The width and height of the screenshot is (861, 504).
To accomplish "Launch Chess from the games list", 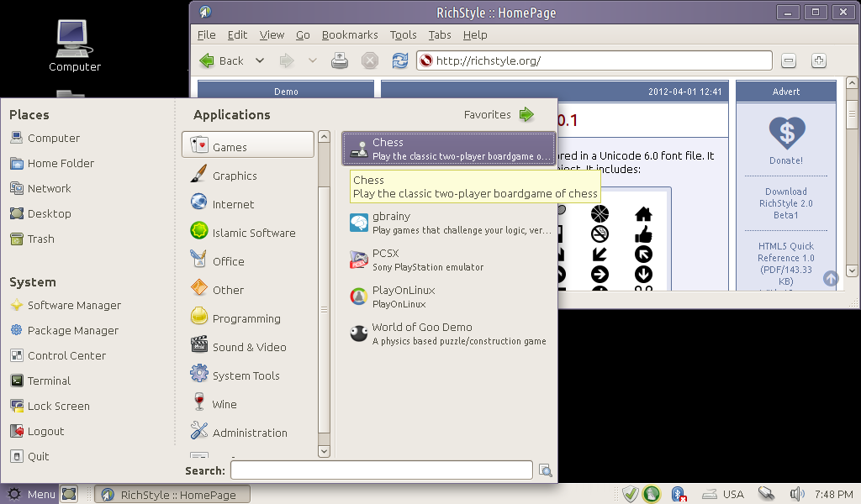I will [x=449, y=149].
